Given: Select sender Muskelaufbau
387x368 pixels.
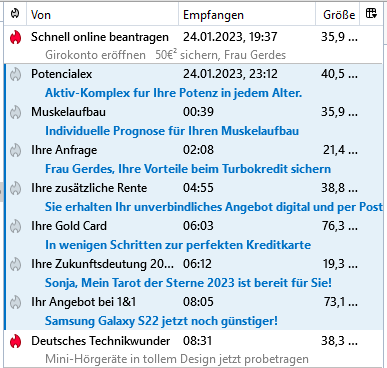Looking at the screenshot, I should tap(68, 112).
